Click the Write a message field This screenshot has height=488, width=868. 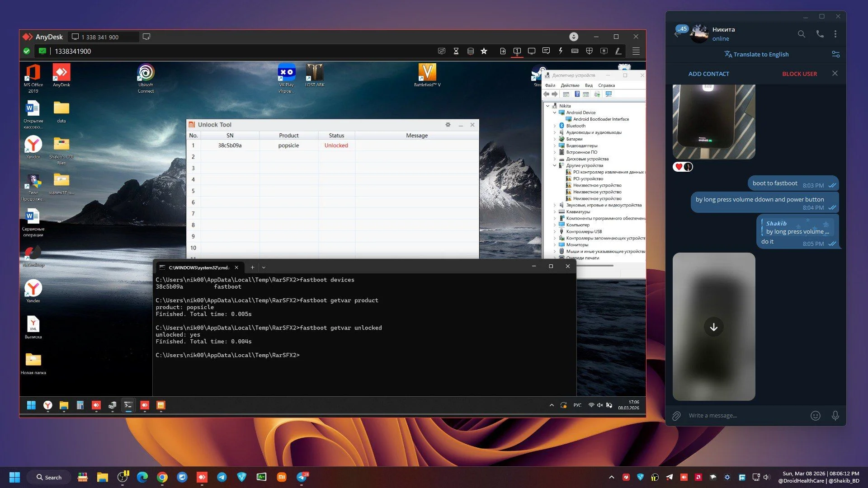pyautogui.click(x=746, y=416)
